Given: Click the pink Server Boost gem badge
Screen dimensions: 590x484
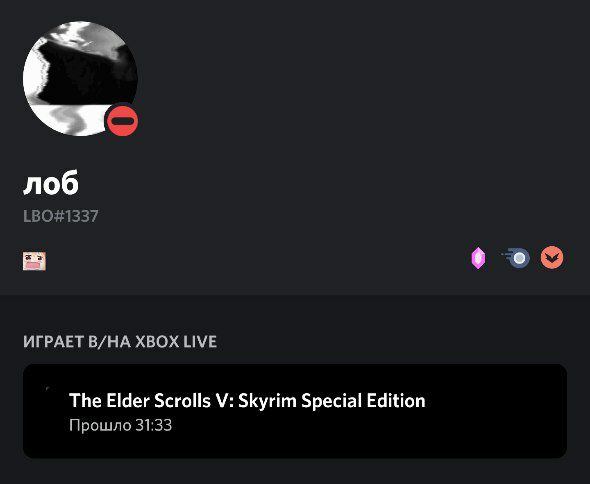Looking at the screenshot, I should tap(478, 258).
